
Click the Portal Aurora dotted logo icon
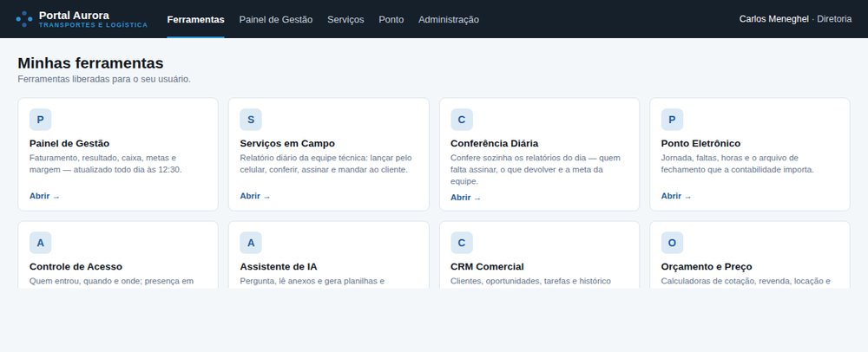click(24, 19)
